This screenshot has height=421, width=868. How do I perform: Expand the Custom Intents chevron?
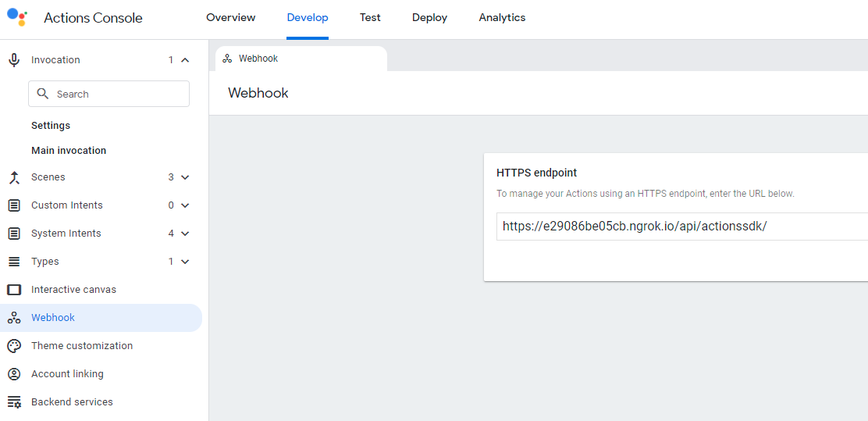click(186, 205)
